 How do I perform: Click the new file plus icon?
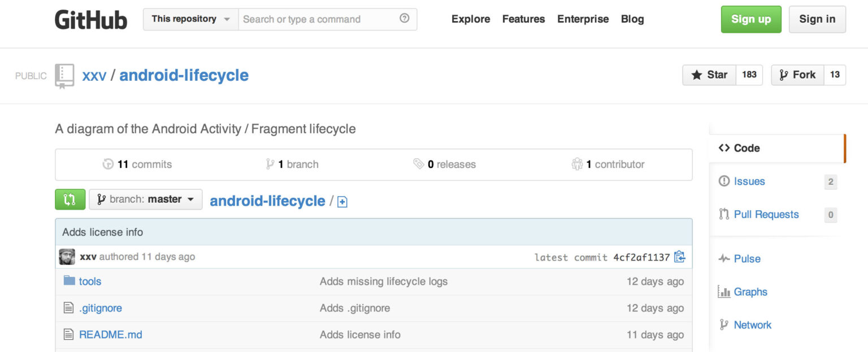342,202
